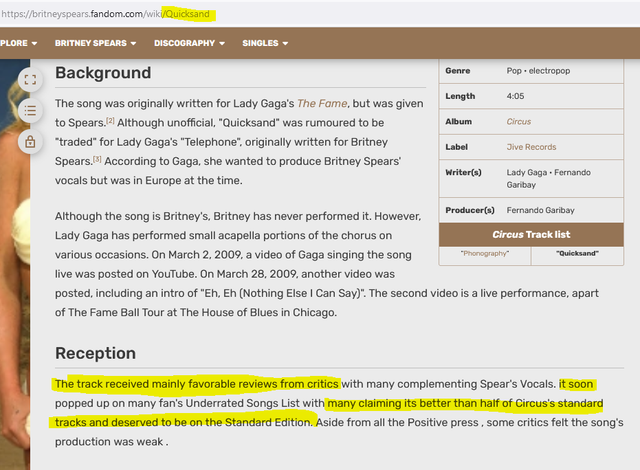Click the Genre value Pop electropop
Image resolution: width=640 pixels, height=470 pixels.
(538, 71)
